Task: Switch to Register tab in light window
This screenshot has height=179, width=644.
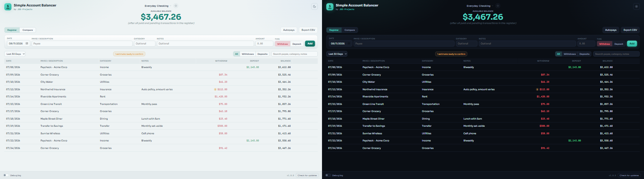Action: click(12, 30)
